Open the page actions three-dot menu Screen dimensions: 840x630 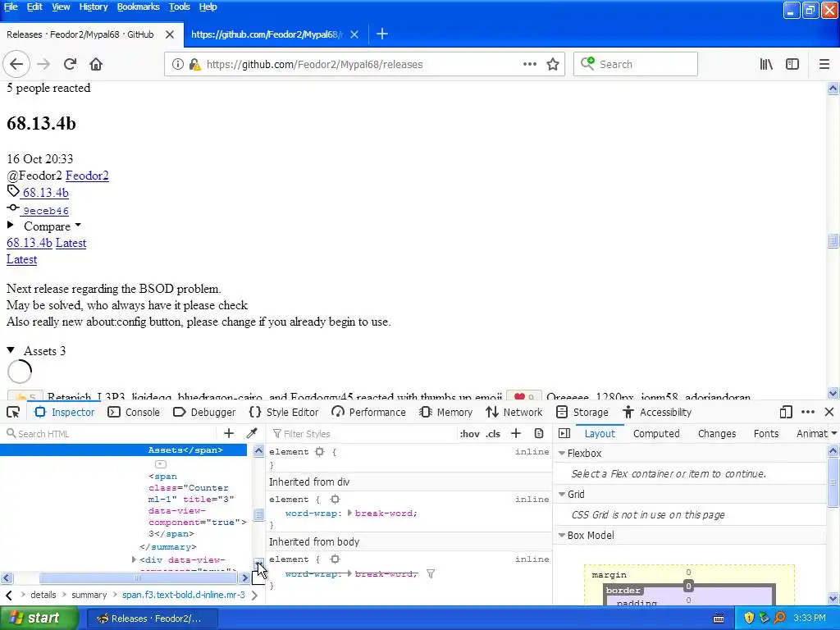coord(530,64)
